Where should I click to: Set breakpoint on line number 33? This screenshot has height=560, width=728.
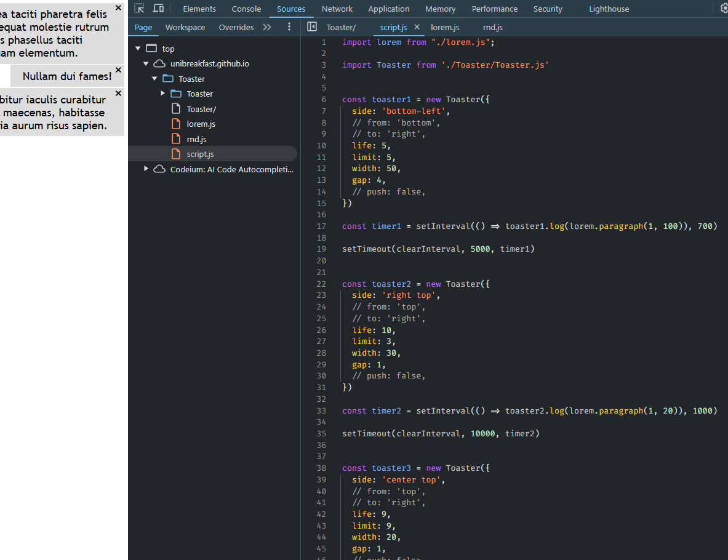[x=321, y=410]
